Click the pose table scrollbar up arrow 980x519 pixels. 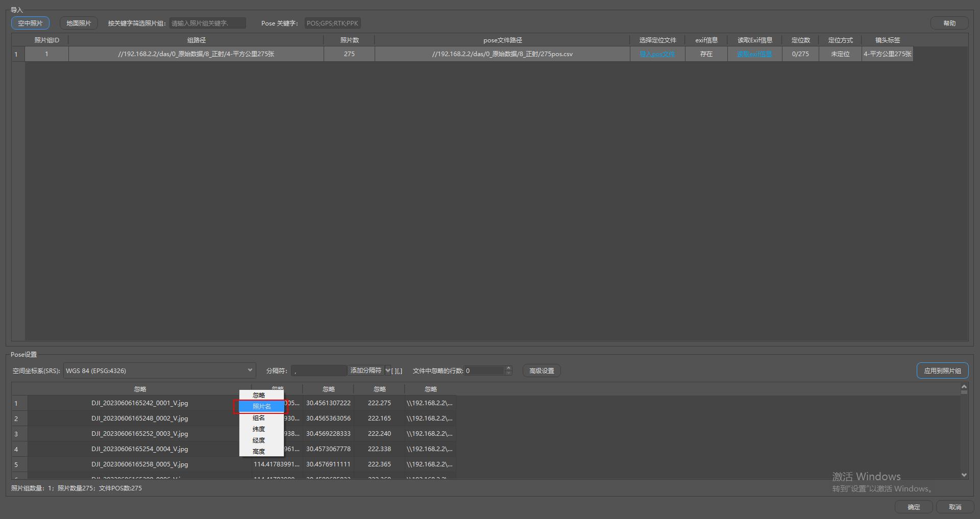(x=964, y=386)
